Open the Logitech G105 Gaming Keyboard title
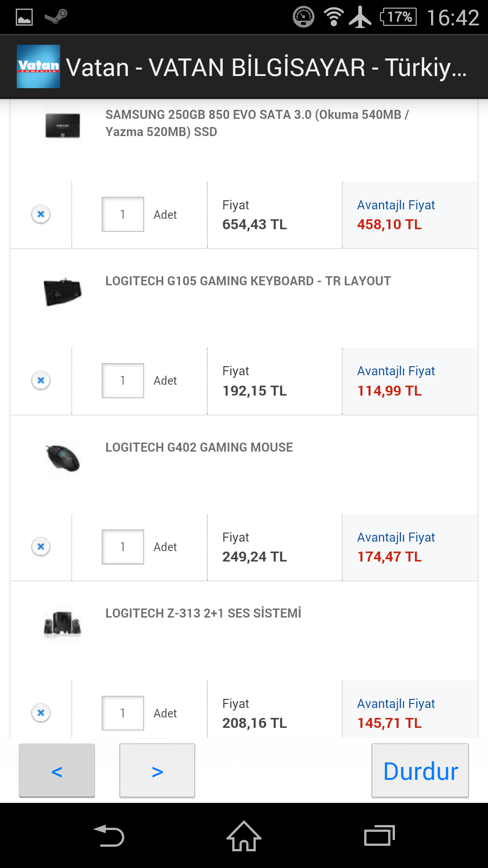 click(248, 281)
